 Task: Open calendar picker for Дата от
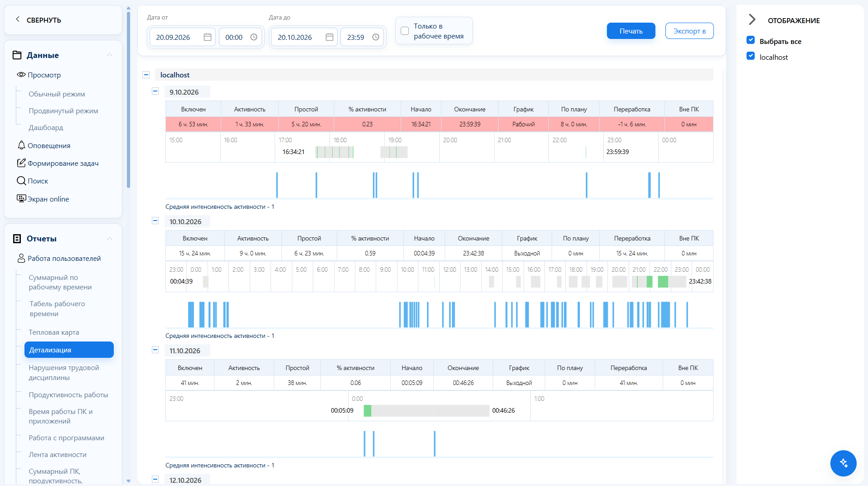coord(208,37)
